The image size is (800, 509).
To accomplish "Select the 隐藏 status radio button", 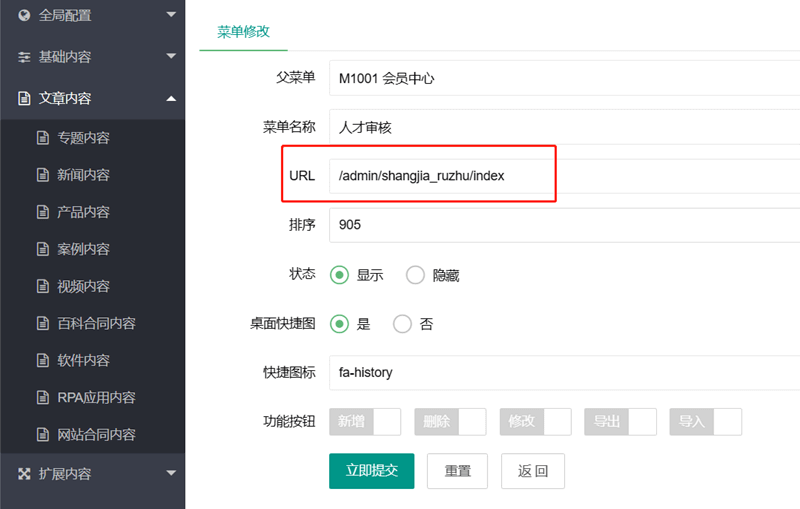I will coord(415,275).
